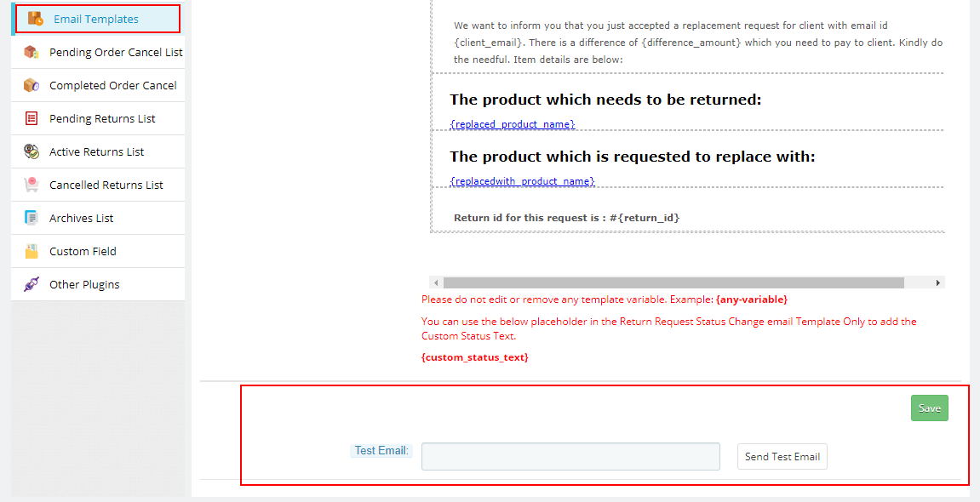Click the editor's horizontal scrollbar left arrow
The width and height of the screenshot is (980, 502).
point(437,282)
